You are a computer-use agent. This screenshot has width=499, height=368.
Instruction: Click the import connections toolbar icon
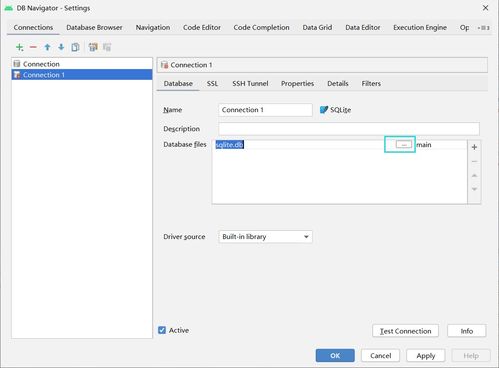tap(93, 47)
